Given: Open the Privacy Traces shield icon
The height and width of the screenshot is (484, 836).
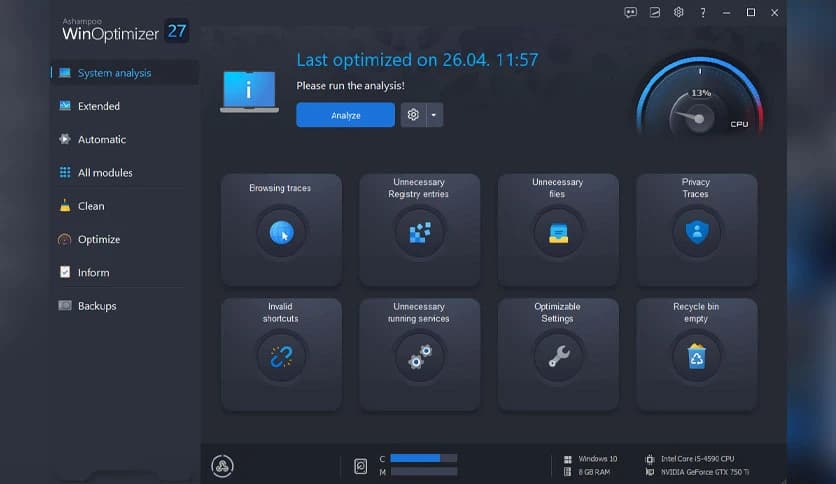Looking at the screenshot, I should coord(697,232).
